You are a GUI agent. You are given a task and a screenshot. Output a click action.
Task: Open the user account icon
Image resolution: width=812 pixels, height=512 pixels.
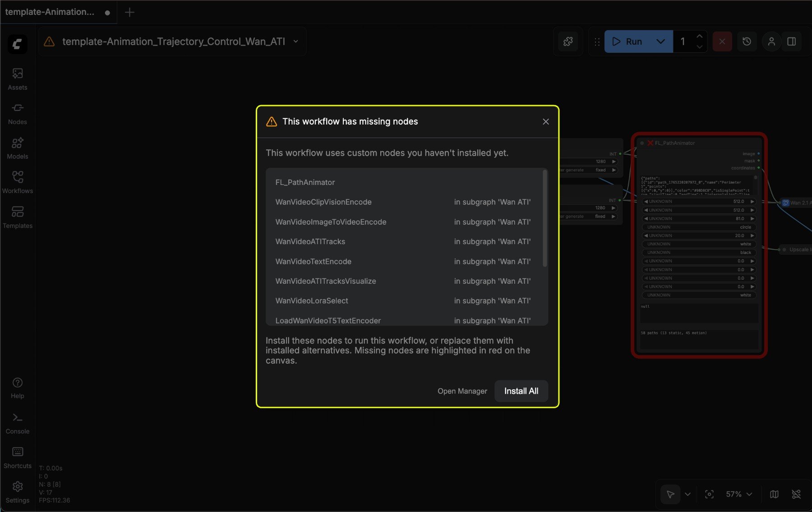(x=771, y=42)
